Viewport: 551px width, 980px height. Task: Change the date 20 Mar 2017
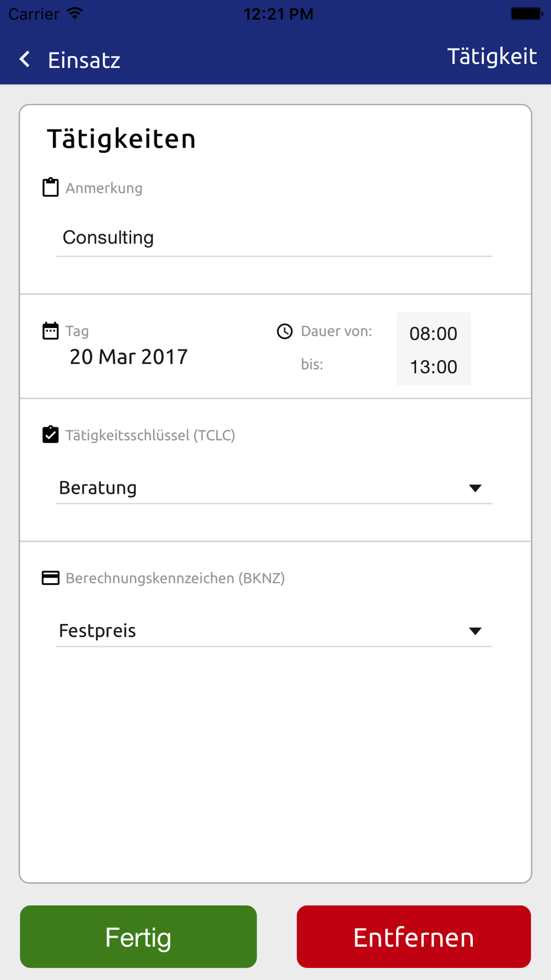tap(128, 357)
